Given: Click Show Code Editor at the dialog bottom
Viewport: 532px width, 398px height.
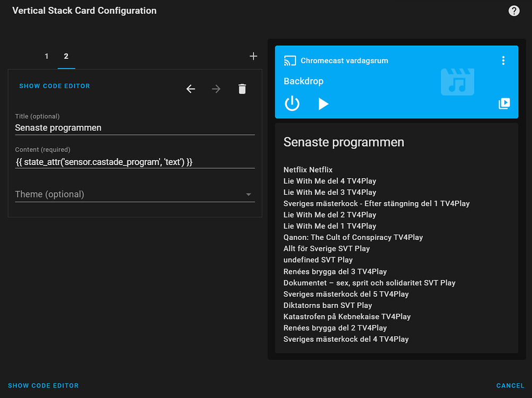Looking at the screenshot, I should [x=43, y=386].
